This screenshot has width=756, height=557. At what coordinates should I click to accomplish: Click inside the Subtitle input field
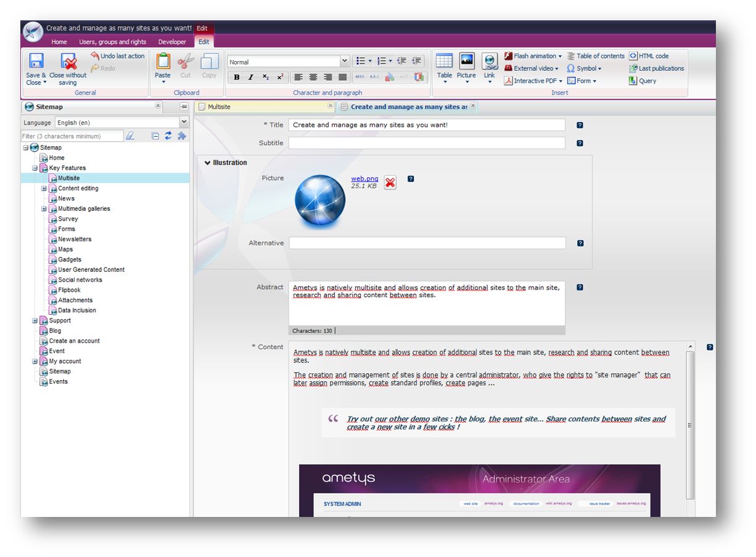pos(427,142)
